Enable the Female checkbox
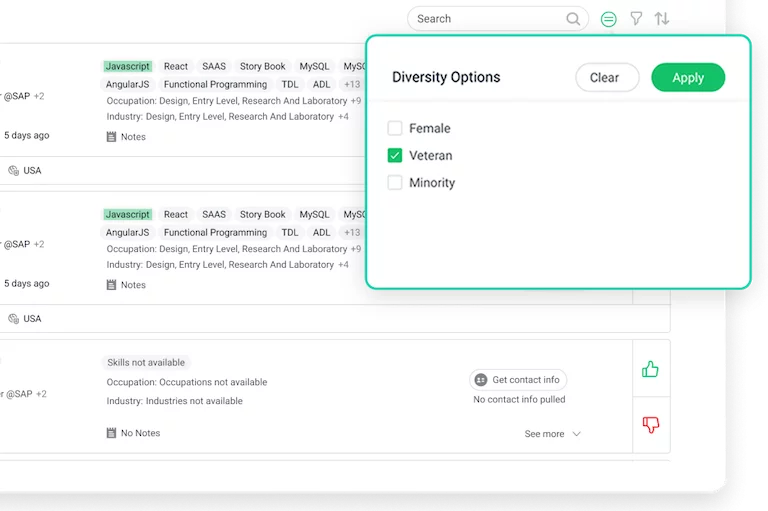Screen dimensions: 768x511 pos(395,128)
